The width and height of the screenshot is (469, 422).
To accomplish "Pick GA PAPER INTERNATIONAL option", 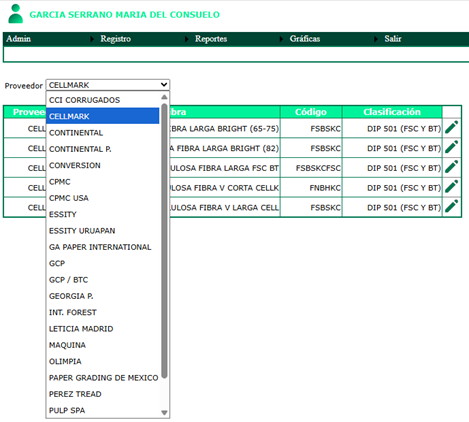I will [103, 247].
